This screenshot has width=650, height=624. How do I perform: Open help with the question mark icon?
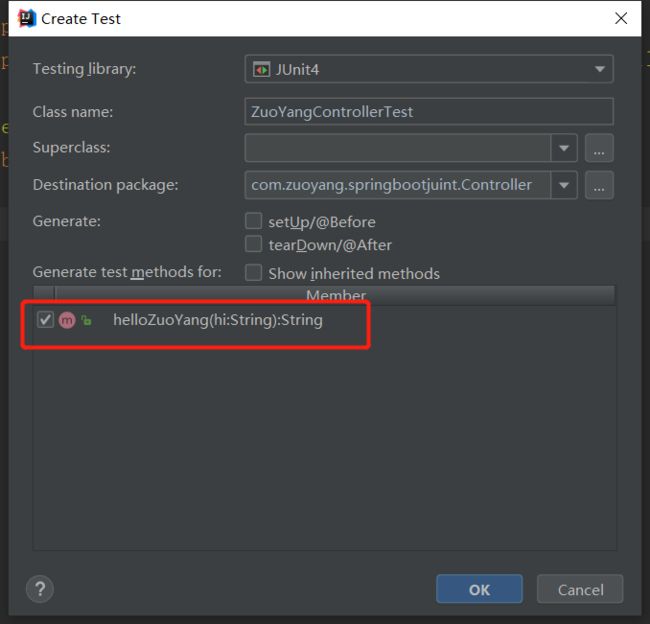point(40,589)
